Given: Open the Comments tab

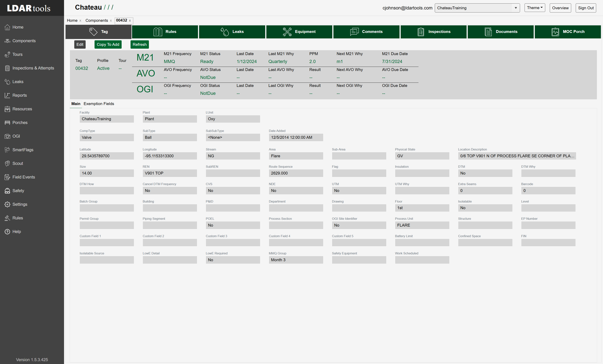Looking at the screenshot, I should (366, 32).
